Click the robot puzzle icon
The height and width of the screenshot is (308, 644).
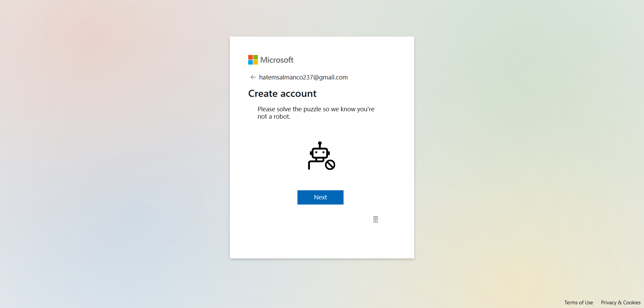coord(321,156)
